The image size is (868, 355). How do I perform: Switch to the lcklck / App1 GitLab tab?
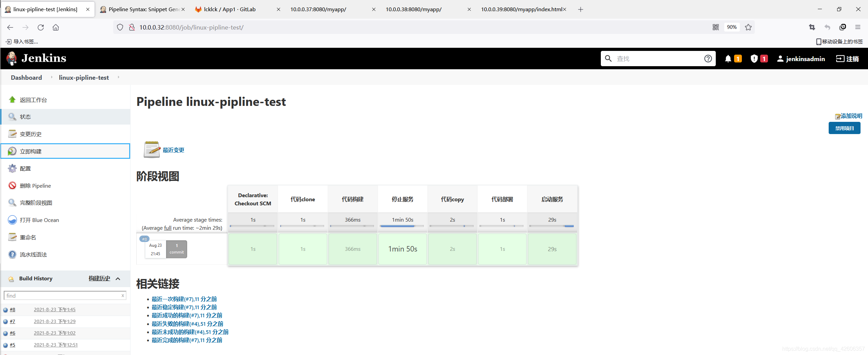[x=237, y=10]
